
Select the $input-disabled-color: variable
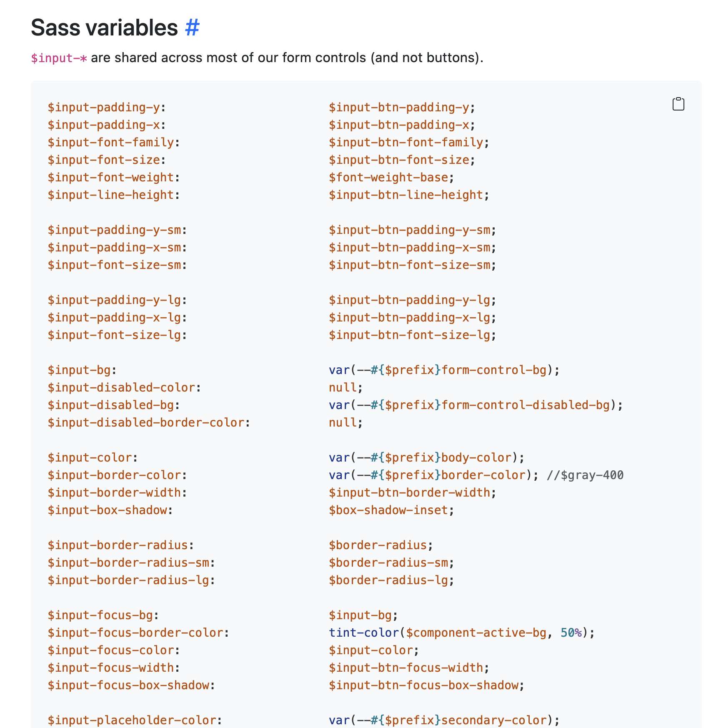125,388
